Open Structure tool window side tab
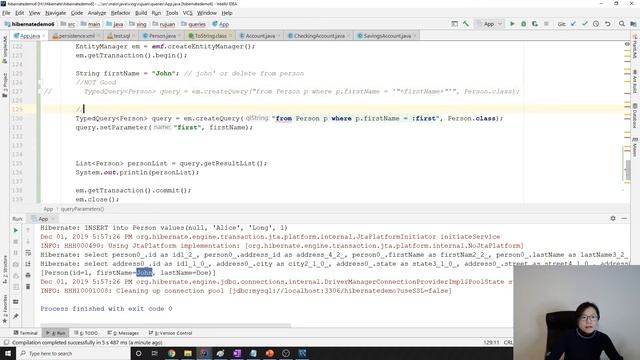This screenshot has width=640, height=360. pyautogui.click(x=5, y=269)
